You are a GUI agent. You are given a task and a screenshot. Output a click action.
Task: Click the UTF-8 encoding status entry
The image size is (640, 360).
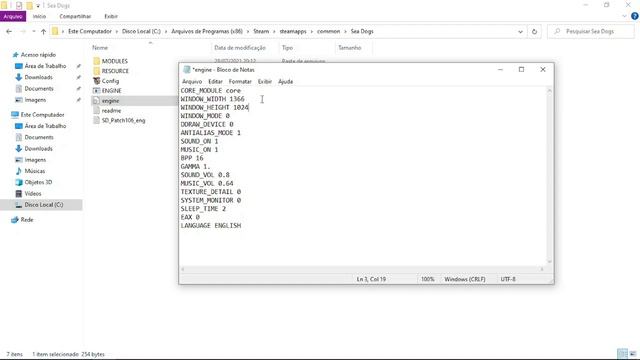508,279
